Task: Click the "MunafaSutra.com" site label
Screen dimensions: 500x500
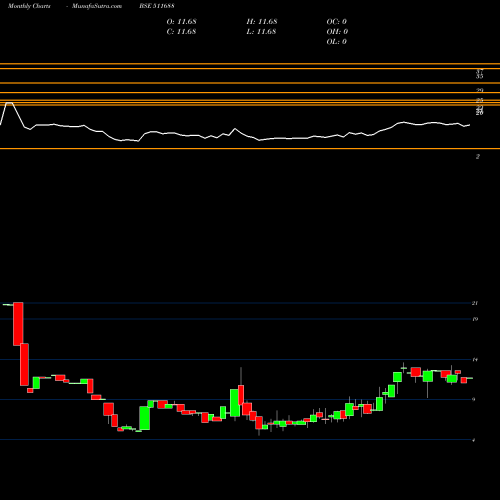Action: pos(97,6)
